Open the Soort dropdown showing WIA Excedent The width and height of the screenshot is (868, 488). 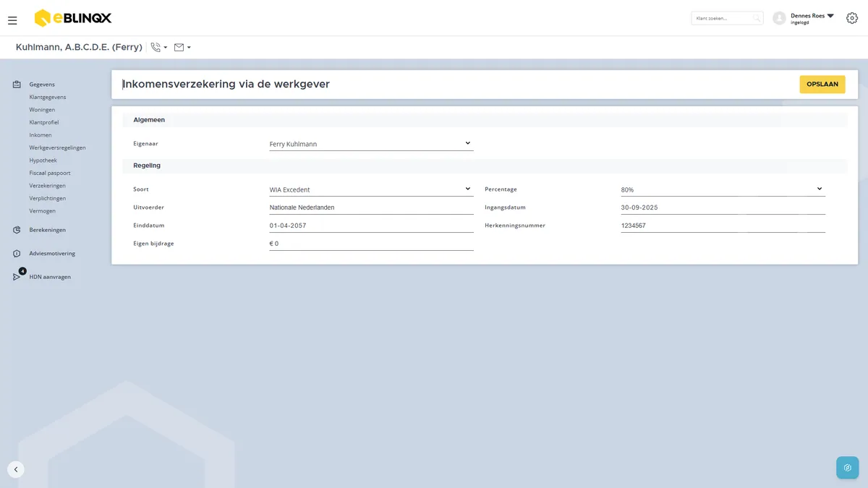pyautogui.click(x=371, y=189)
